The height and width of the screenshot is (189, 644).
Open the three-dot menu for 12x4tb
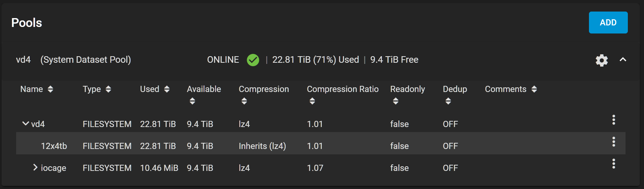[614, 142]
